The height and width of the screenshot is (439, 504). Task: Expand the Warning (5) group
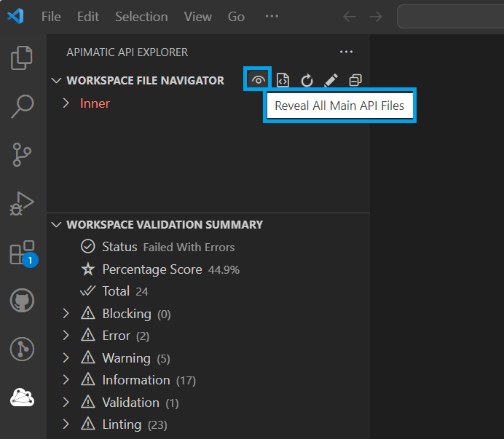tap(66, 357)
